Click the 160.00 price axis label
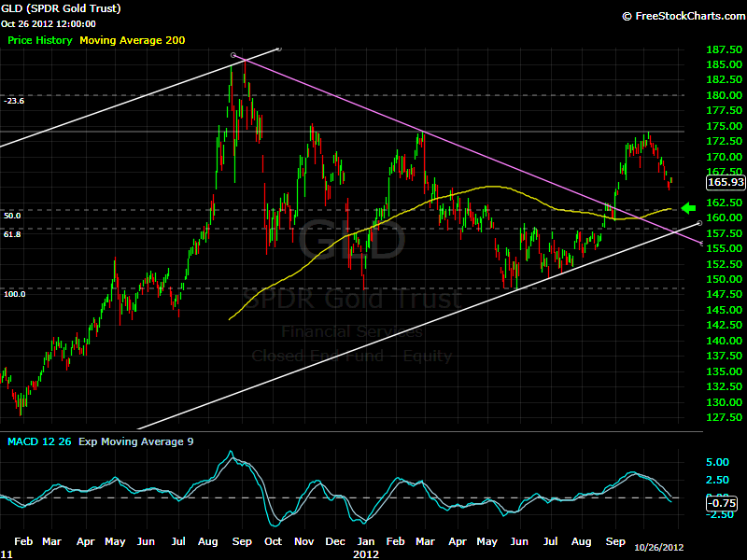This screenshot has width=747, height=560. 725,217
